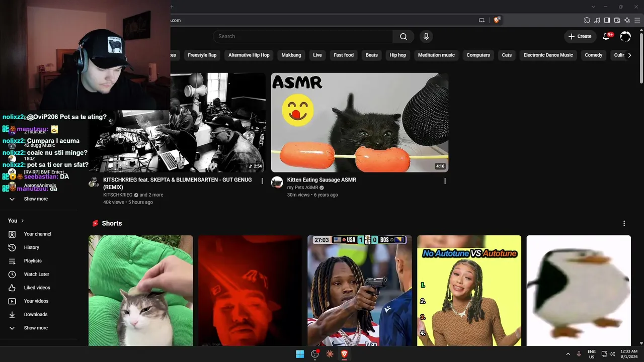644x362 pixels.
Task: Open the browser hamburger main menu
Action: pos(637,20)
